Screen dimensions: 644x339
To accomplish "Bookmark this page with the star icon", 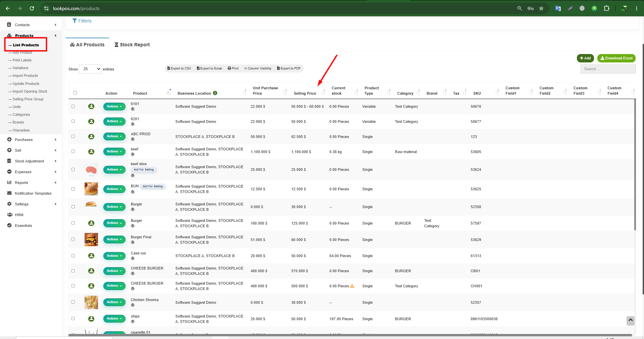I will (x=541, y=8).
